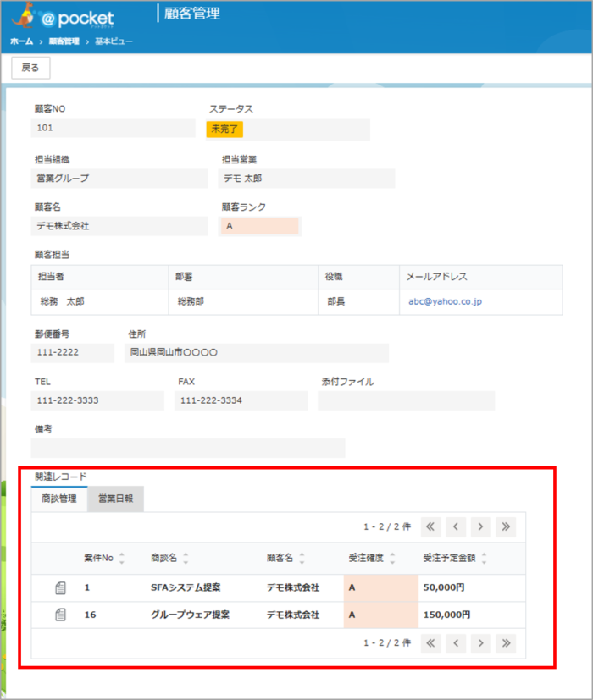Open 顧客管理 breadcrumb link
593x700 pixels.
click(x=64, y=41)
